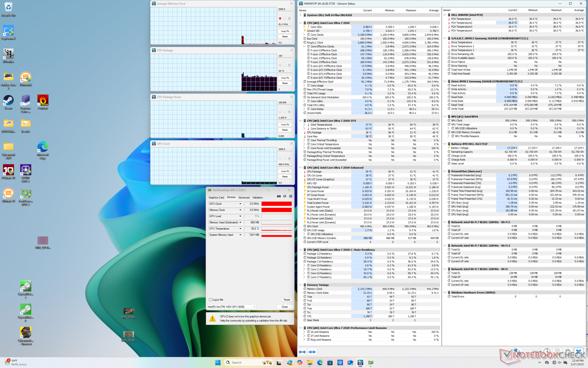Viewport: 588px width, 368px height.
Task: Open the CPUID CPU-Z desktop icon
Action: 26,173
